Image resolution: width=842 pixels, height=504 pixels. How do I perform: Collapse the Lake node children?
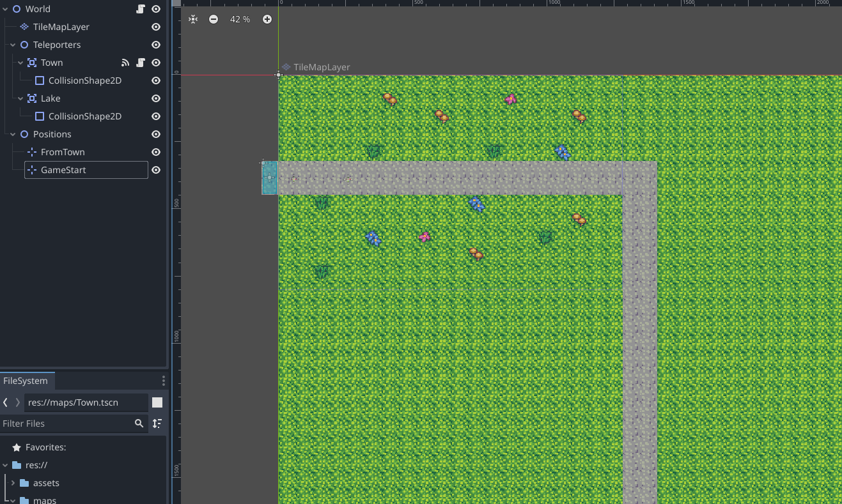tap(20, 98)
